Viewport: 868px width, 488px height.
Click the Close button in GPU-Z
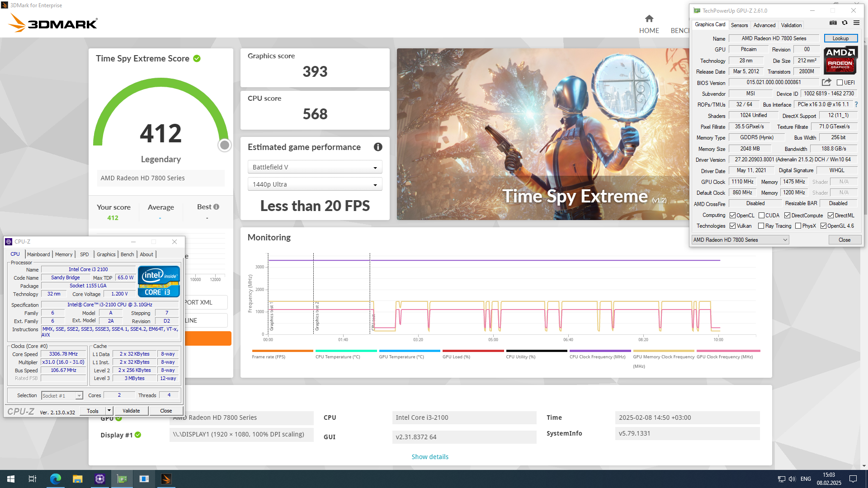[844, 240]
